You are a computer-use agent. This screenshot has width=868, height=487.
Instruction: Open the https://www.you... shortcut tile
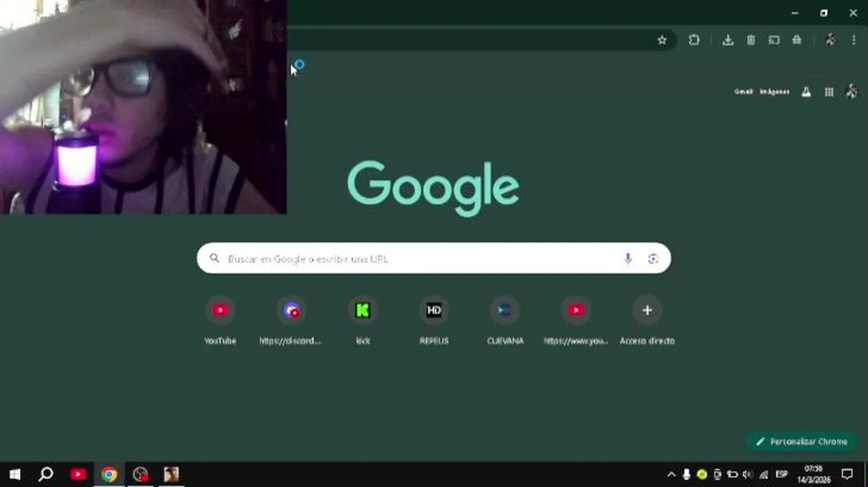(x=576, y=321)
